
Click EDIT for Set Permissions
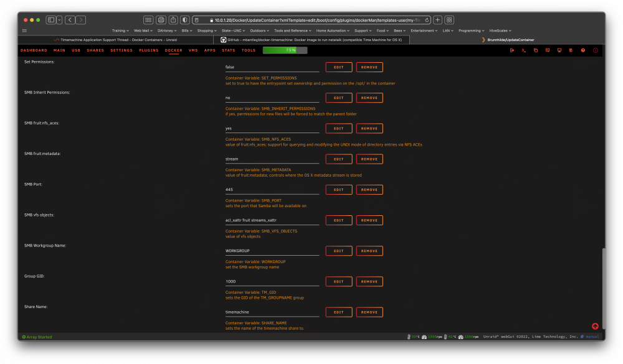pos(338,67)
